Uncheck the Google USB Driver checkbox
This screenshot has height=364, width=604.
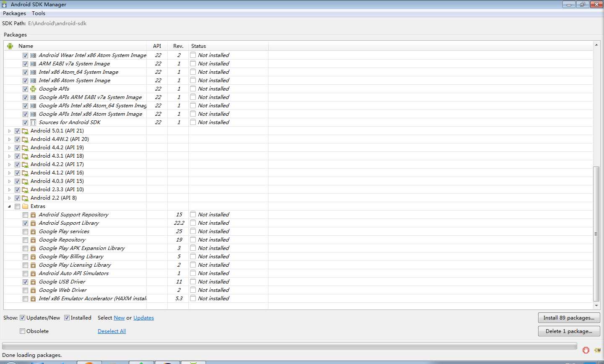pos(25,282)
